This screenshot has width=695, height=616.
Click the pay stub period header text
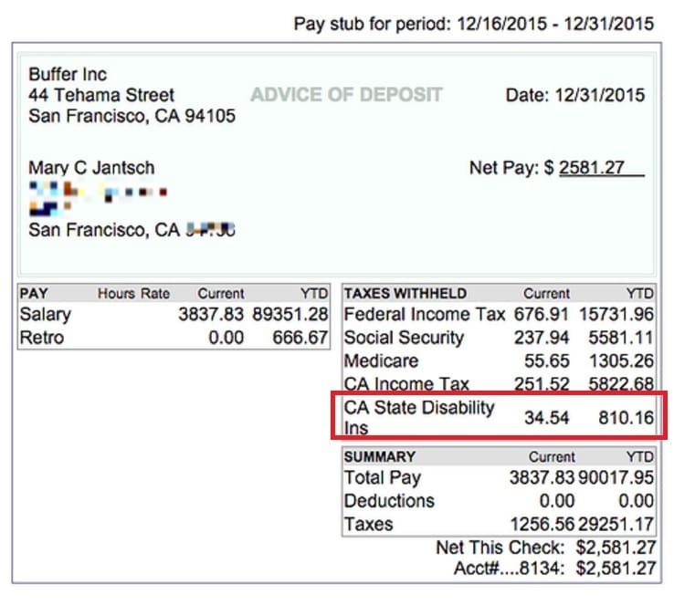[474, 24]
